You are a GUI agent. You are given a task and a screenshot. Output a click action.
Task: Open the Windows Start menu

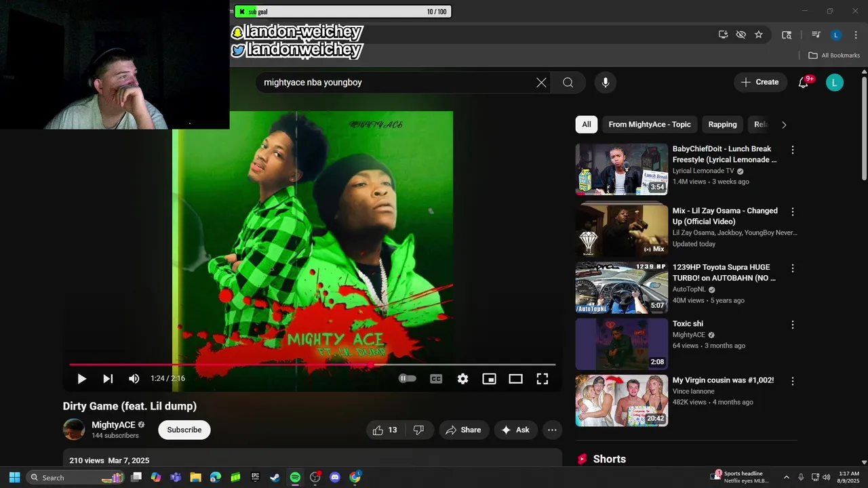(x=14, y=477)
